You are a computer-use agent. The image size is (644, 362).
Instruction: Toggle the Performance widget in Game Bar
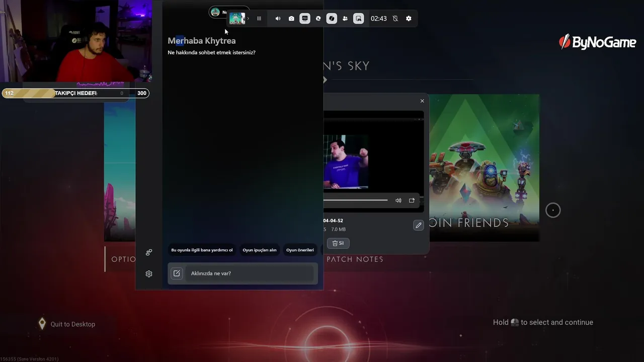point(305,19)
